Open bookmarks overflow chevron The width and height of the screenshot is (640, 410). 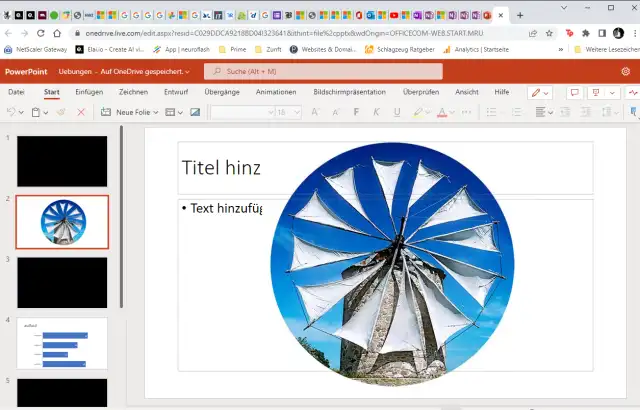pos(561,50)
